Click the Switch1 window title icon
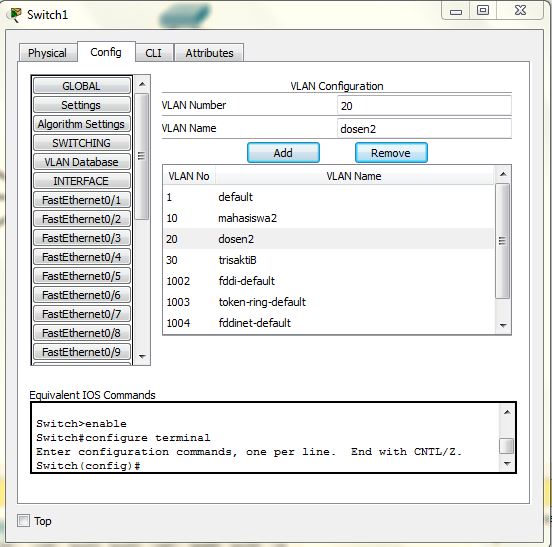The width and height of the screenshot is (552, 547). [15, 15]
